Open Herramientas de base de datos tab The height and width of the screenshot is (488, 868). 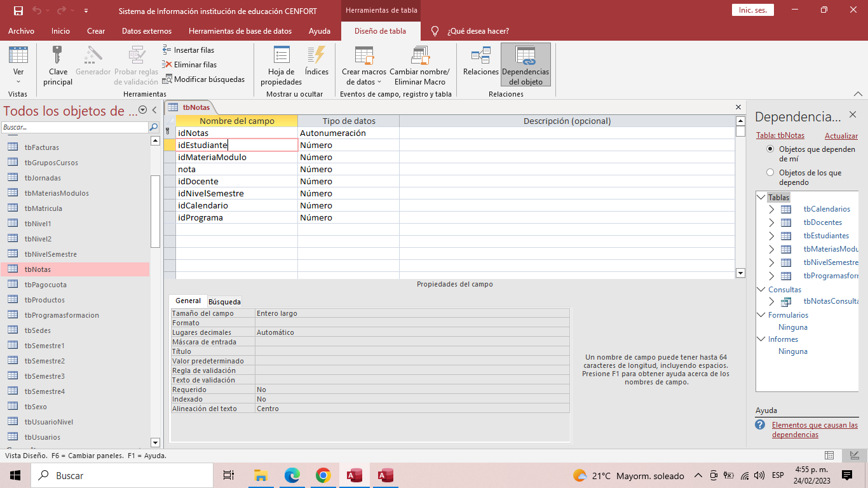(240, 31)
